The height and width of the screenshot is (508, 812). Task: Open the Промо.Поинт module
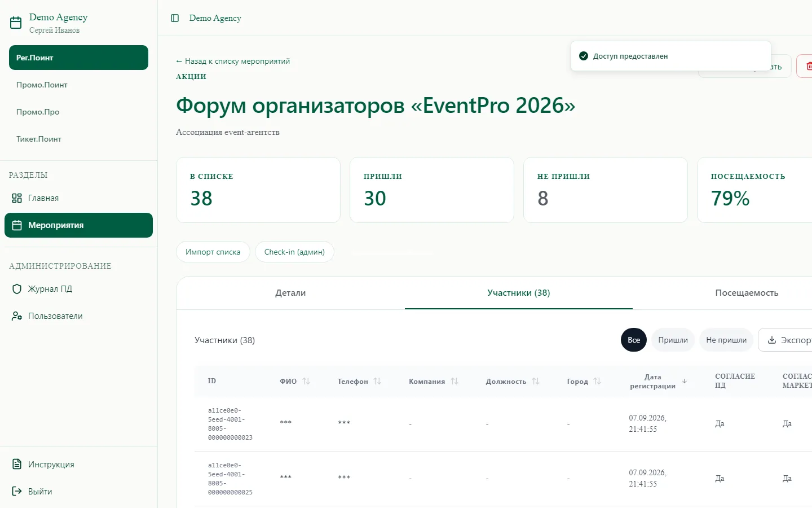pyautogui.click(x=78, y=85)
